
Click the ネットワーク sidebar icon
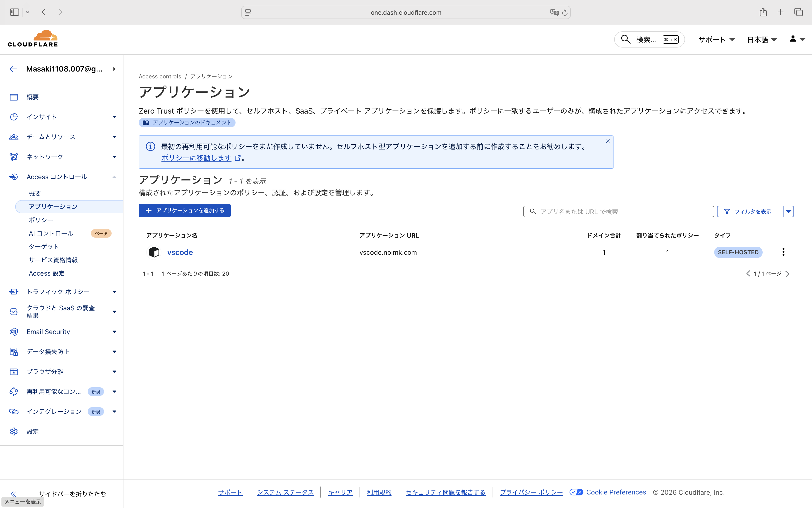14,157
